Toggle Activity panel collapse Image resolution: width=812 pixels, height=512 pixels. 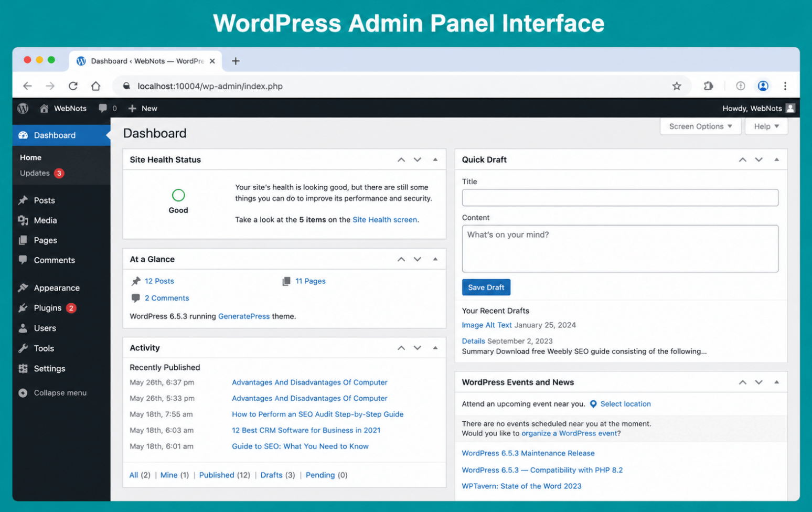tap(435, 348)
